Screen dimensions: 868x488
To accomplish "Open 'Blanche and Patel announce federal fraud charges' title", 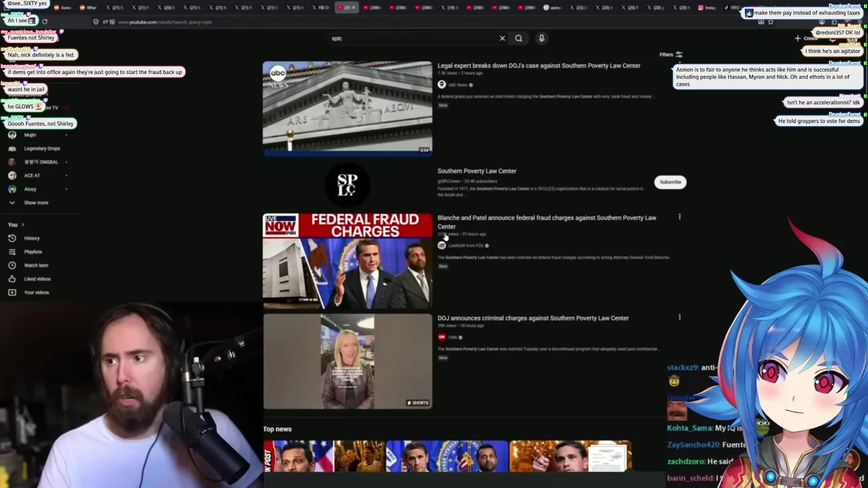I will 547,222.
